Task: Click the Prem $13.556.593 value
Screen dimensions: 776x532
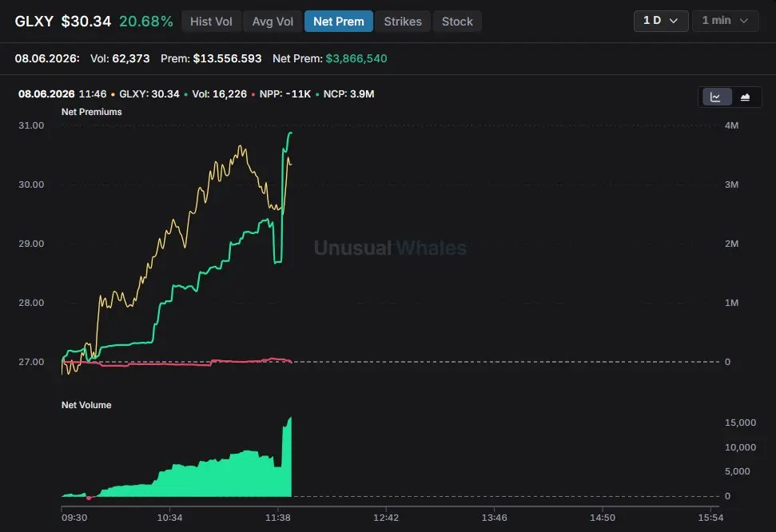Action: pyautogui.click(x=227, y=58)
